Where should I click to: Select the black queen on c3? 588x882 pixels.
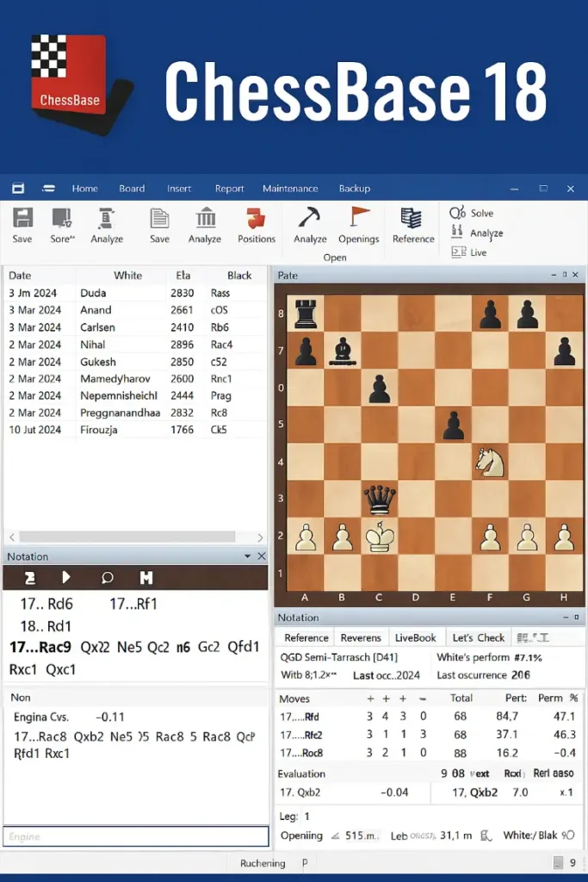(380, 500)
